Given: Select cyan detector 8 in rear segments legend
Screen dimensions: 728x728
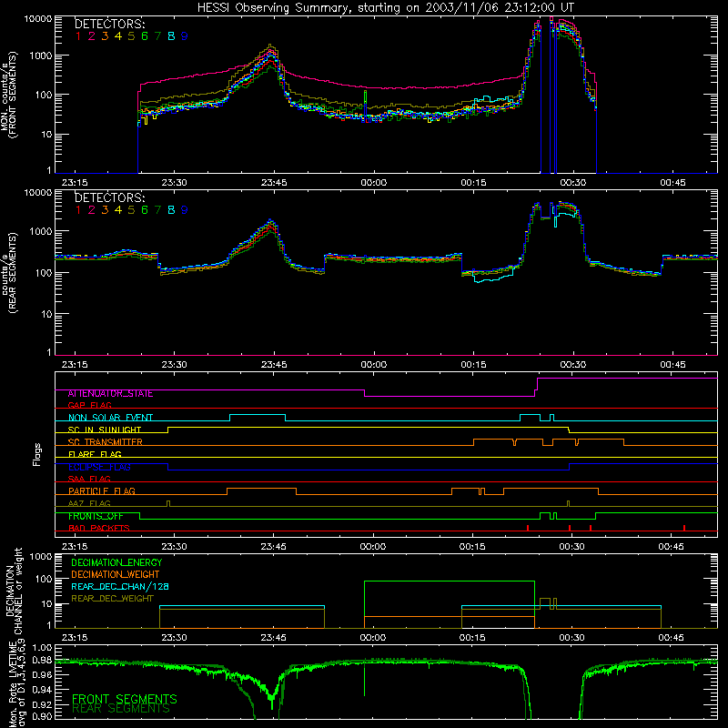Looking at the screenshot, I should coord(171,210).
